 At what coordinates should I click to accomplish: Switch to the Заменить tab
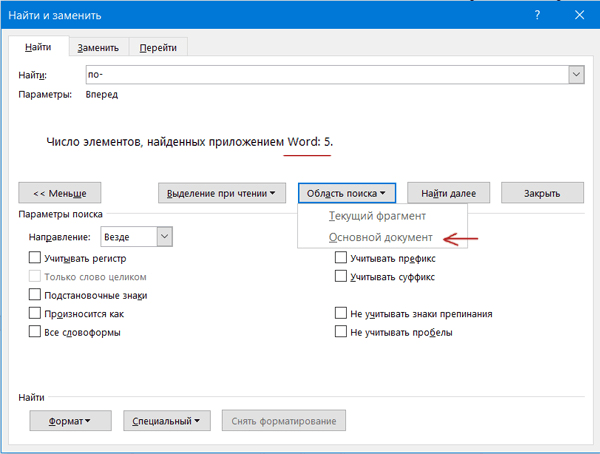point(99,48)
